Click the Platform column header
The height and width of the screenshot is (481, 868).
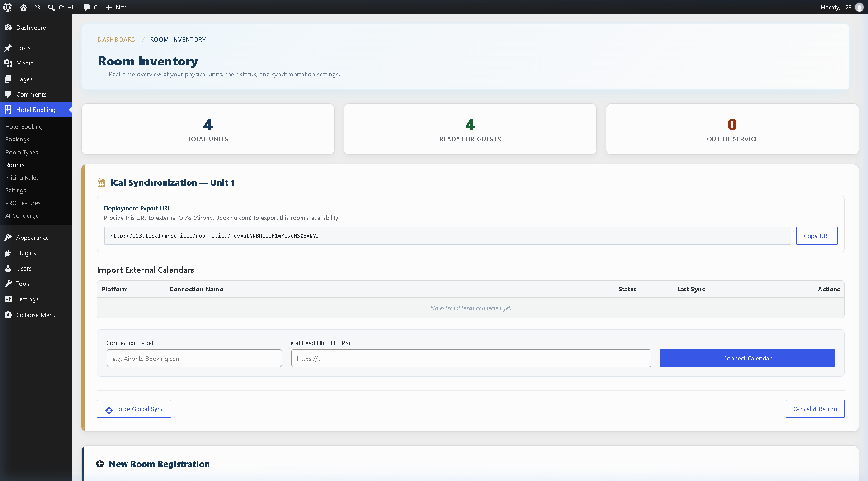tap(115, 289)
